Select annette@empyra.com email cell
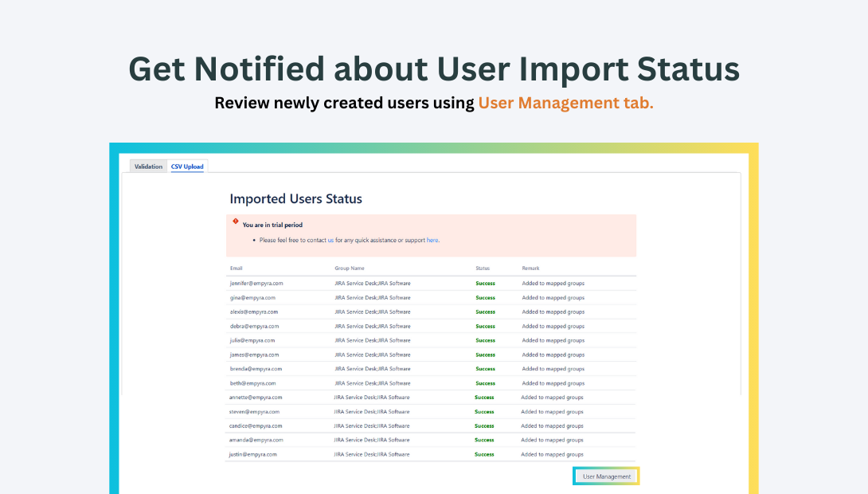The height and width of the screenshot is (494, 868). pyautogui.click(x=255, y=397)
